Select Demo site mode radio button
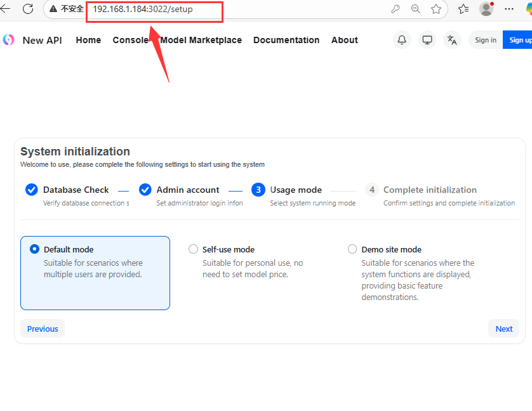Image resolution: width=532 pixels, height=411 pixels. [352, 249]
